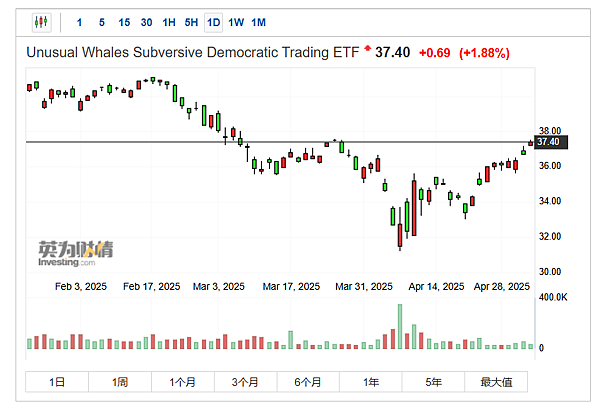
Task: Click the Mar 3, 2025 date label
Action: tap(218, 286)
